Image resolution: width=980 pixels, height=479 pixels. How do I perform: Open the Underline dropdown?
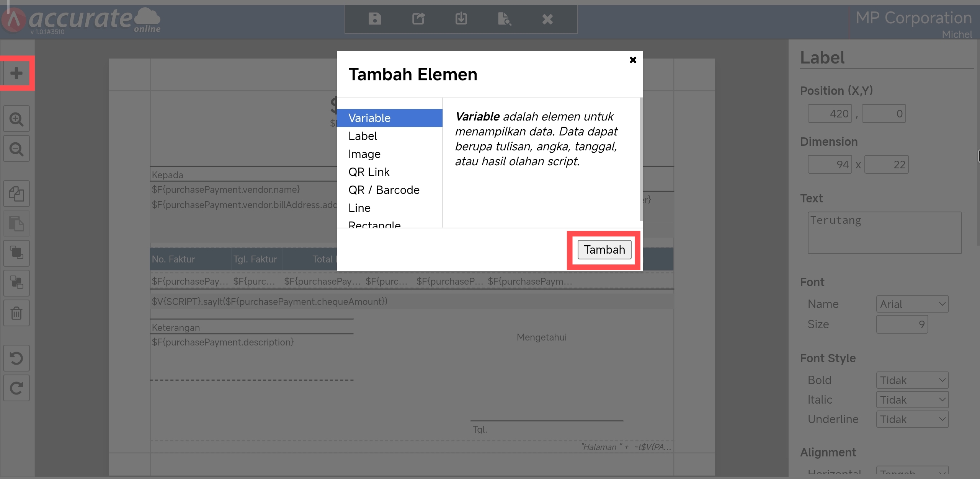coord(912,419)
